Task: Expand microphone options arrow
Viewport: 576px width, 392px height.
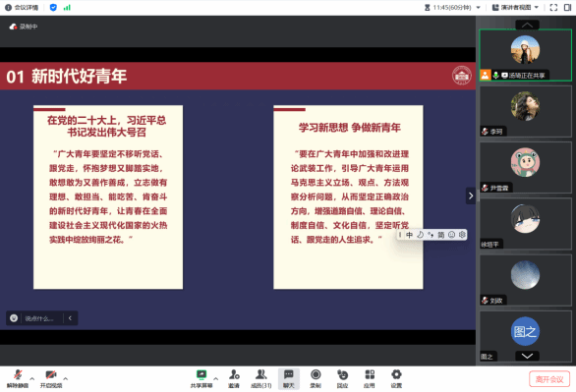Action: [32, 378]
